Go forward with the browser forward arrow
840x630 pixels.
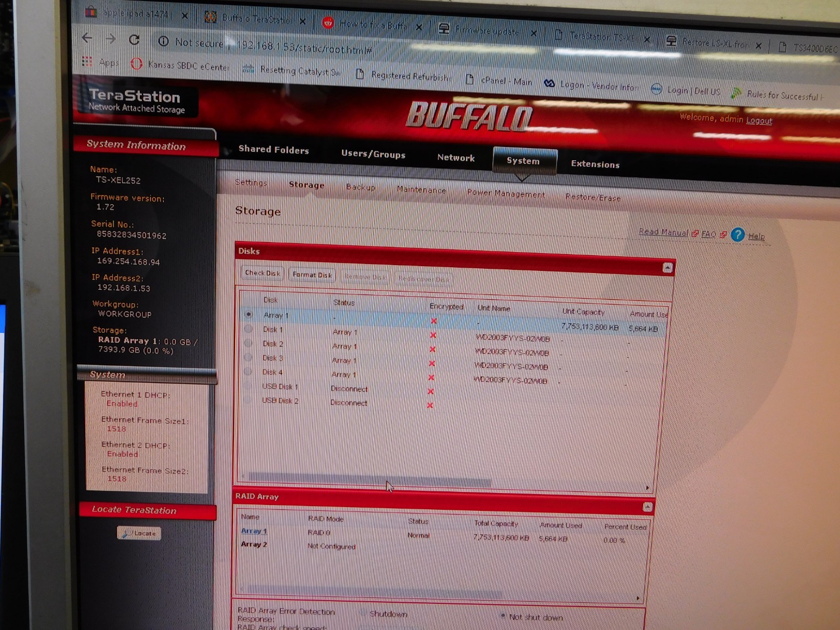pos(110,38)
